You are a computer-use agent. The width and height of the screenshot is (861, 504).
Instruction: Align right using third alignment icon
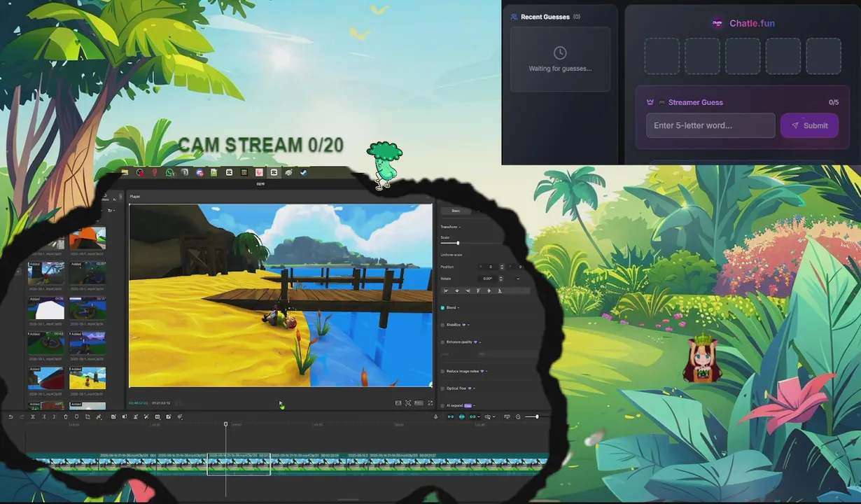pos(468,290)
